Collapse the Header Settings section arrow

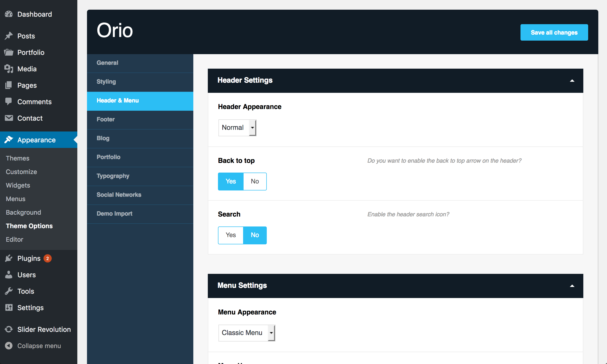coord(572,80)
